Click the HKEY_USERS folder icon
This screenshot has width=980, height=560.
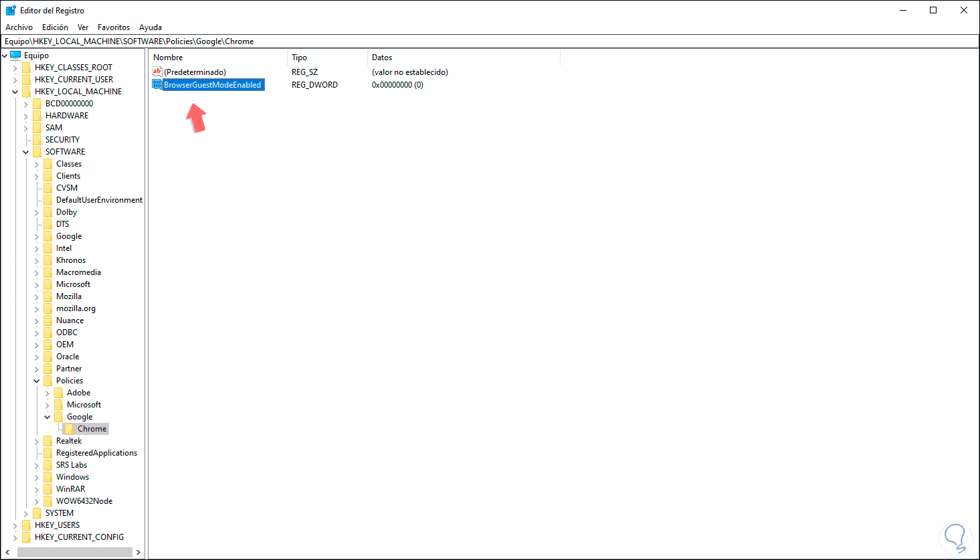pyautogui.click(x=26, y=525)
